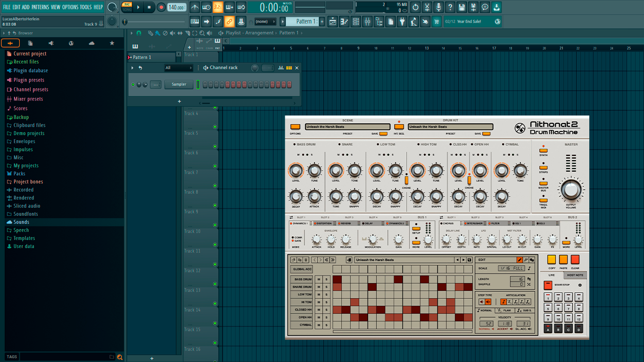Click the save project floppy icon
This screenshot has height=362, width=644.
coord(462,7)
